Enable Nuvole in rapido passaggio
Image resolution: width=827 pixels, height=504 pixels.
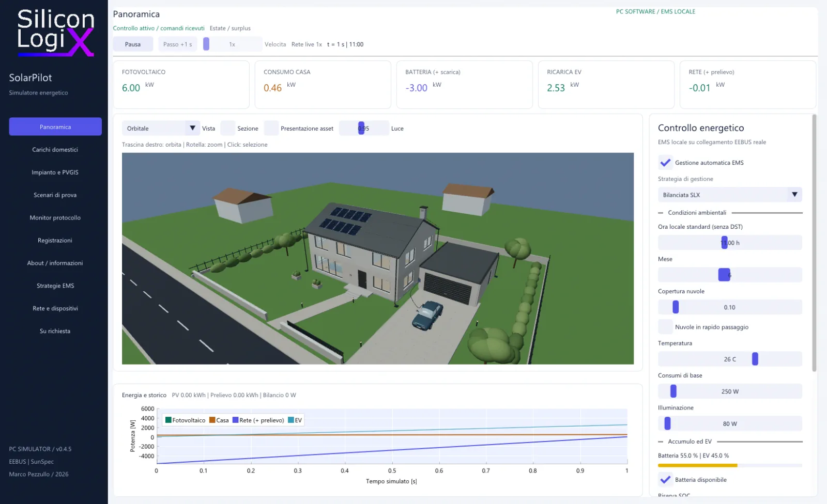click(x=665, y=326)
